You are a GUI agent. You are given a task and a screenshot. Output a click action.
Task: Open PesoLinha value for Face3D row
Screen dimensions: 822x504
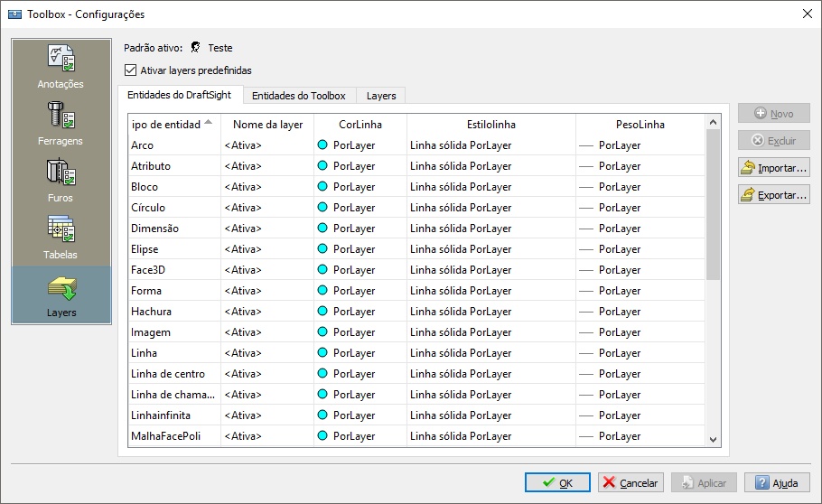[640, 269]
